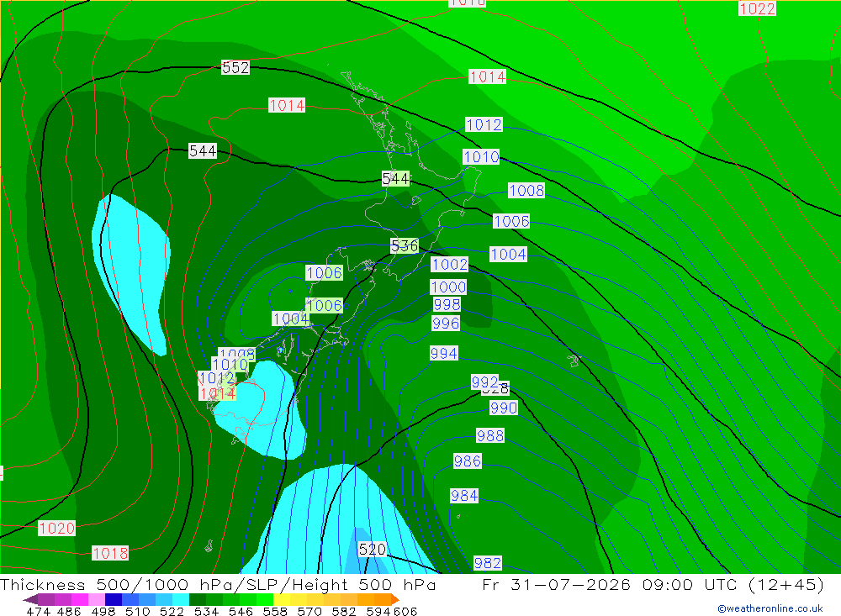841x616 pixels.
Task: Click the legend value 582
Action: [344, 611]
